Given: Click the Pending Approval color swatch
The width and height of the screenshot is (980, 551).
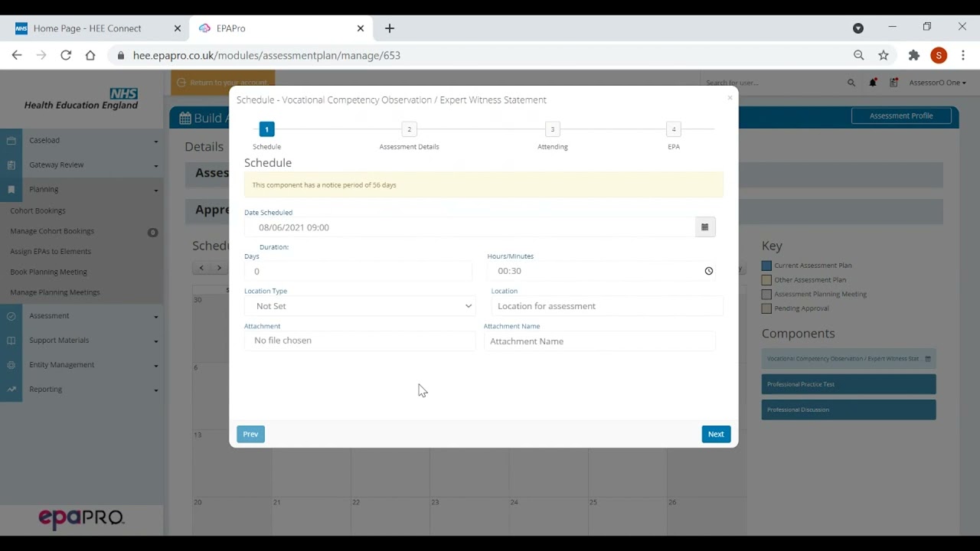Looking at the screenshot, I should point(766,308).
